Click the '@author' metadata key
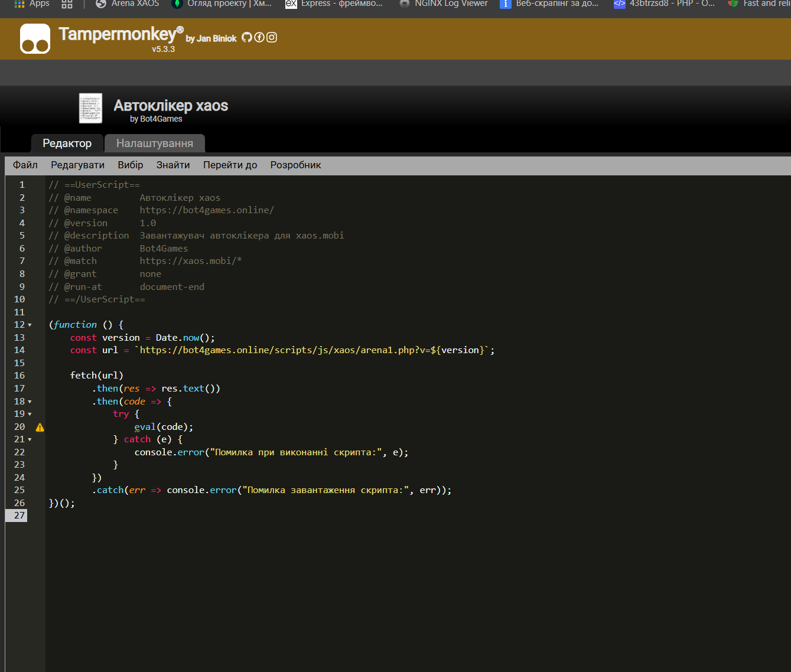 [83, 249]
